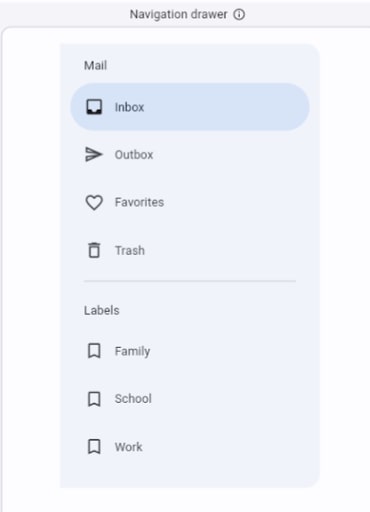Click the Family bookmark icon

(x=94, y=351)
